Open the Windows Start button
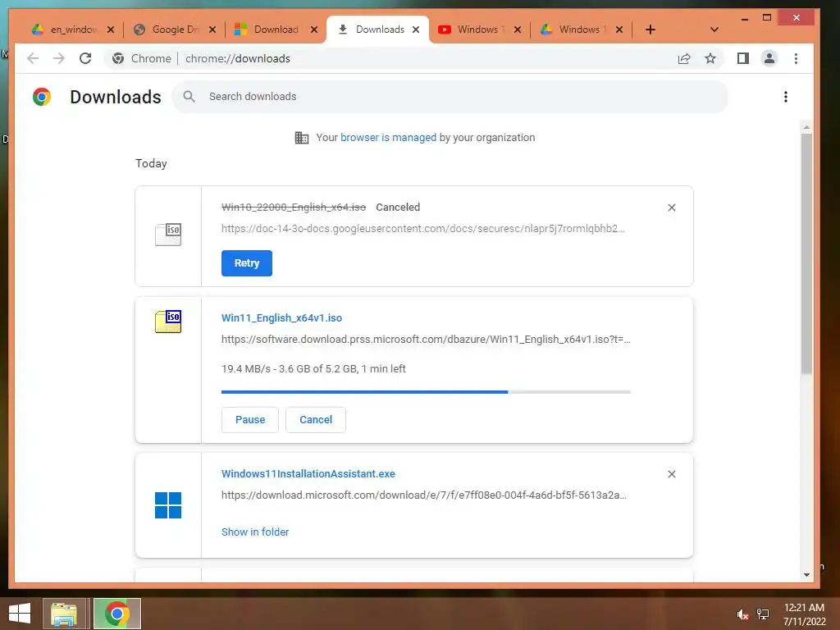Image resolution: width=840 pixels, height=630 pixels. point(20,614)
